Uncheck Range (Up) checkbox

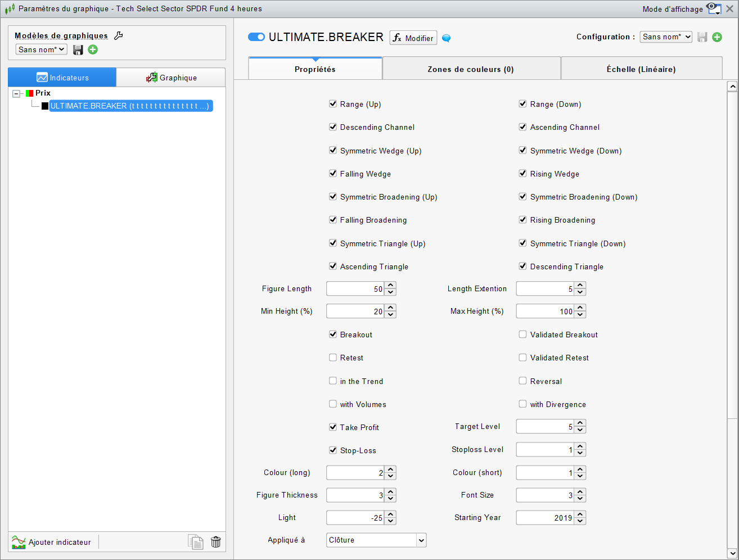(x=333, y=103)
